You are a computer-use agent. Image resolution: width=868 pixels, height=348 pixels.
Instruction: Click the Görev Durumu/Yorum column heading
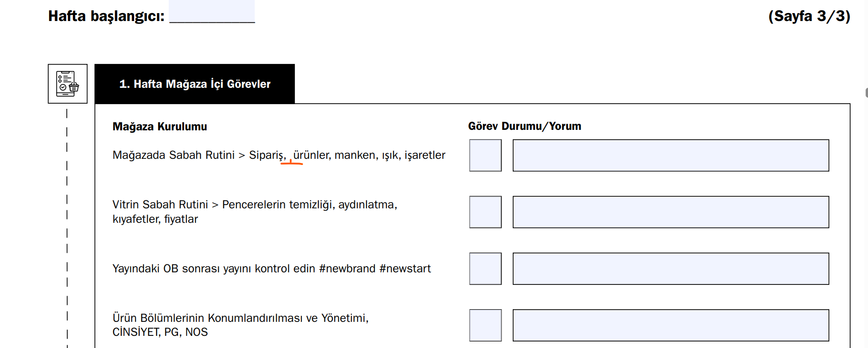524,126
